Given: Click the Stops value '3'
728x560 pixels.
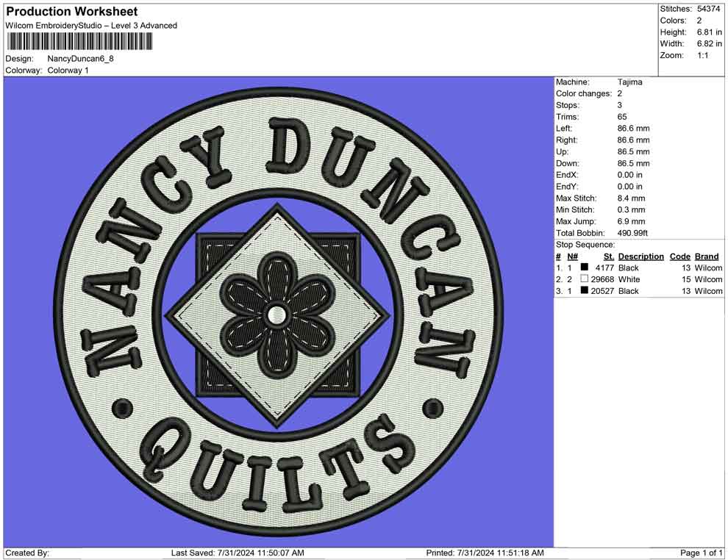Looking at the screenshot, I should [619, 105].
